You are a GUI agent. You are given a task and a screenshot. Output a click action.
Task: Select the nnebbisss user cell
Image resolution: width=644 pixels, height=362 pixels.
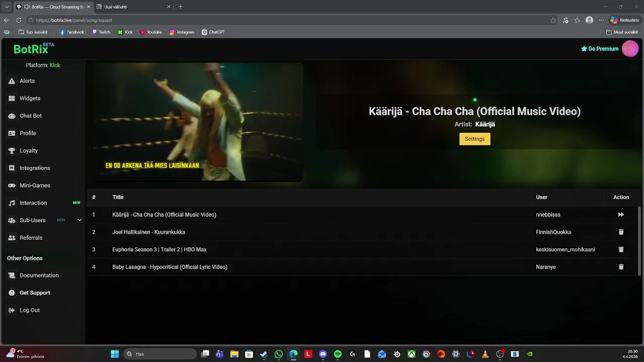(548, 215)
